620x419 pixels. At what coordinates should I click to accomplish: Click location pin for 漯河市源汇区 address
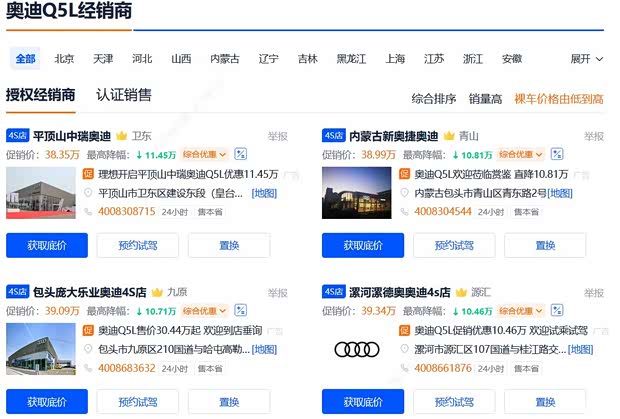pos(405,349)
